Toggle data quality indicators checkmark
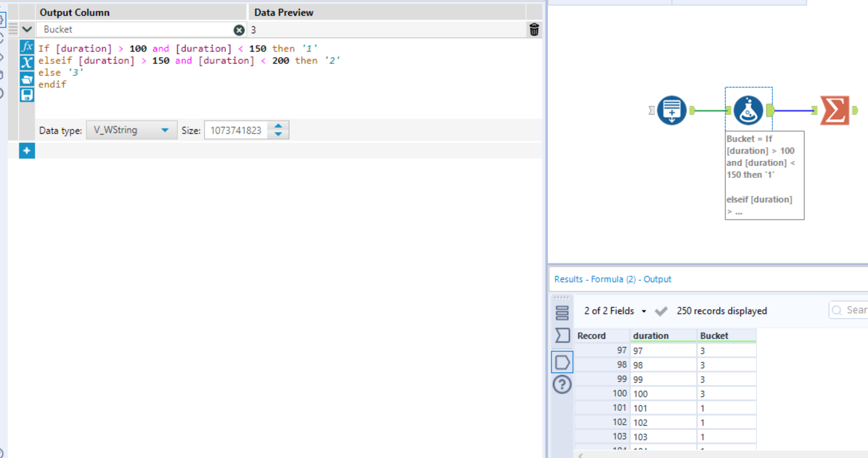Screen dimensions: 868x458 pos(661,311)
